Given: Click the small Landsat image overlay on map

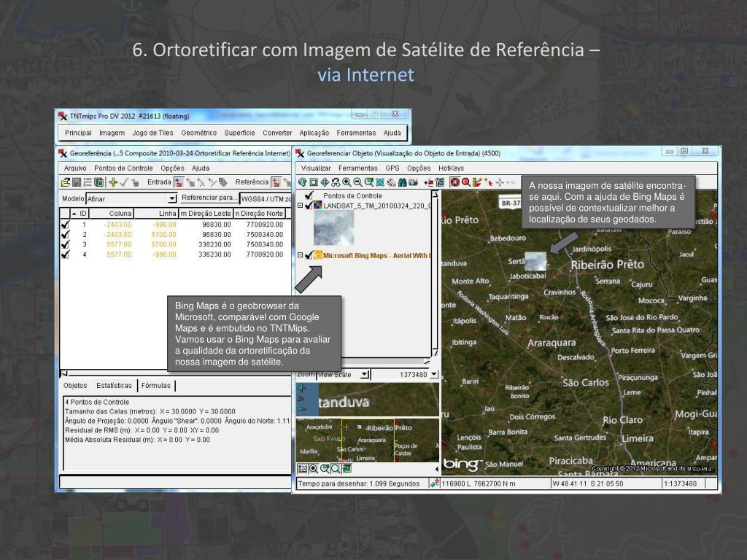Looking at the screenshot, I should 535,262.
